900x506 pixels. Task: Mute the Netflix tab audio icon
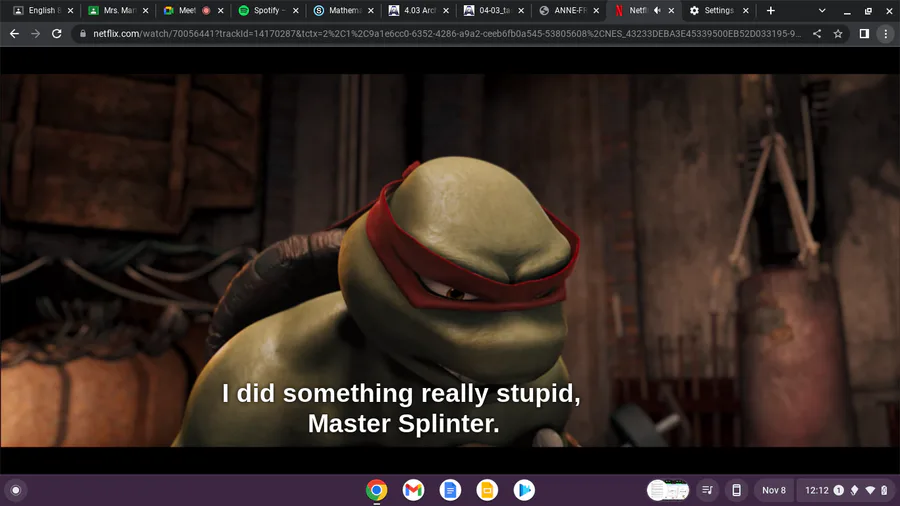pyautogui.click(x=657, y=10)
